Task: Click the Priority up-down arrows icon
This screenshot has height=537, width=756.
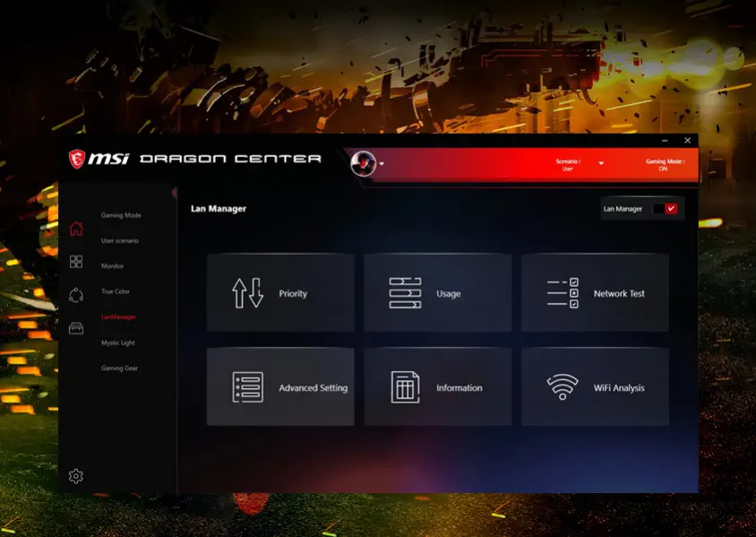Action: 248,293
